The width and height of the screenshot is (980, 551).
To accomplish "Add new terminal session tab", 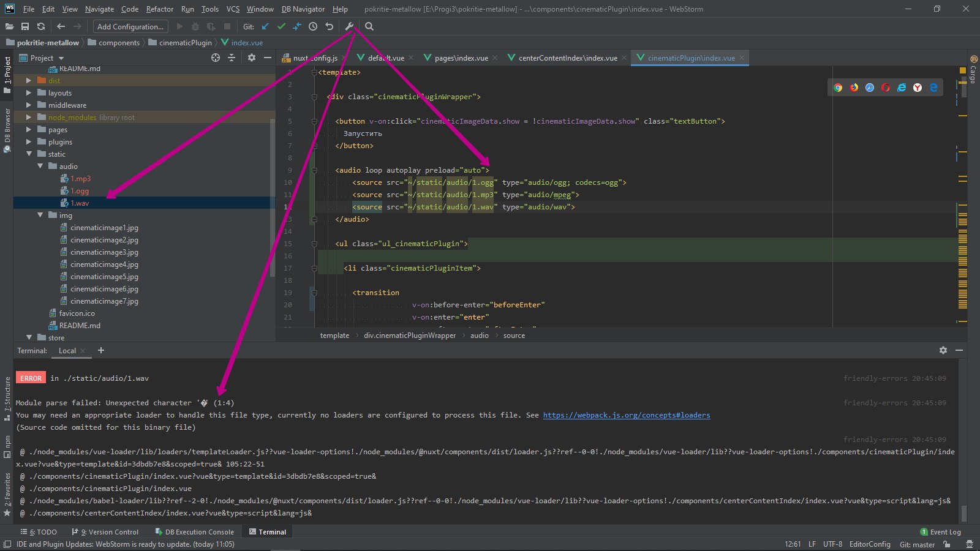I will pyautogui.click(x=101, y=350).
